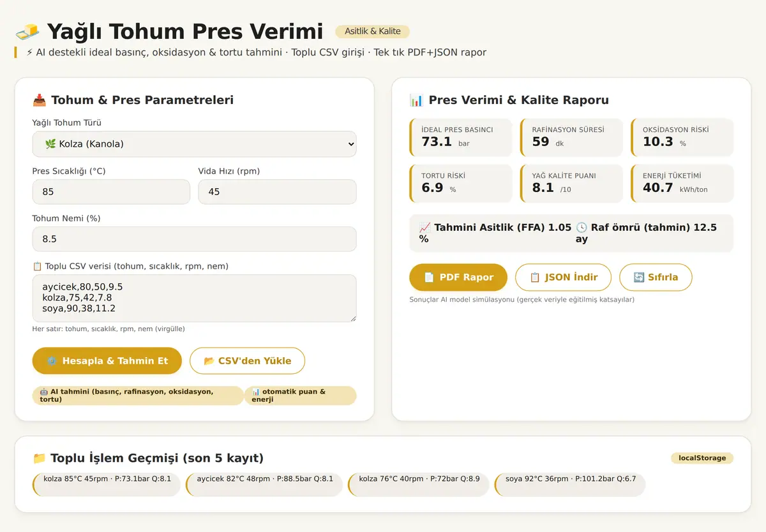Click the chart icon by Pres Verimi heading
The width and height of the screenshot is (766, 532).
click(416, 100)
